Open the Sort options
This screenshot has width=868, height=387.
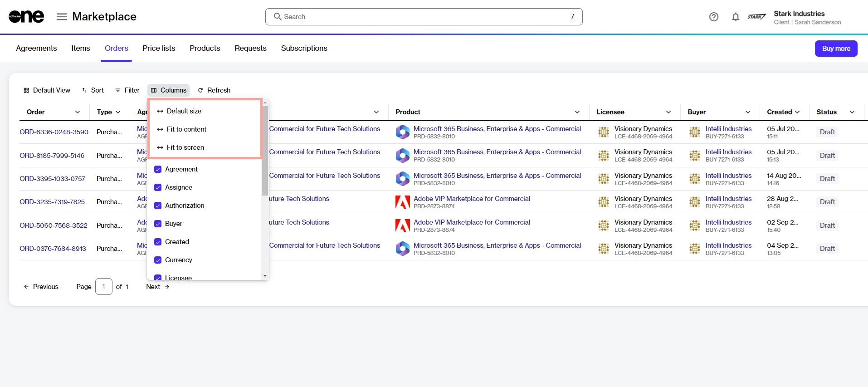pos(93,90)
